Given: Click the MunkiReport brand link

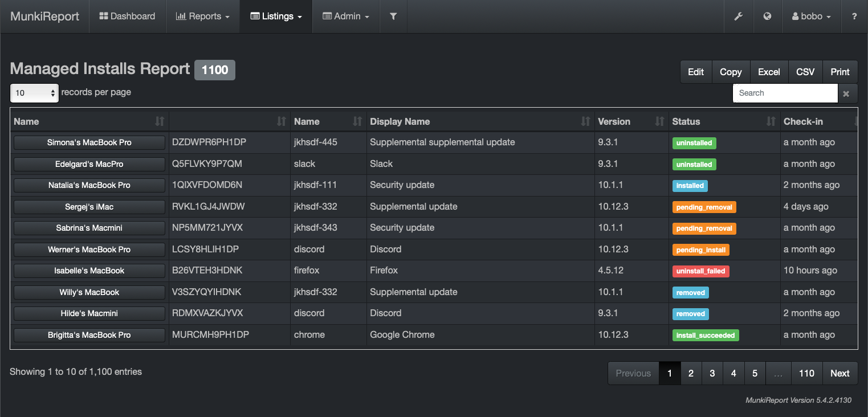Looking at the screenshot, I should coord(44,16).
